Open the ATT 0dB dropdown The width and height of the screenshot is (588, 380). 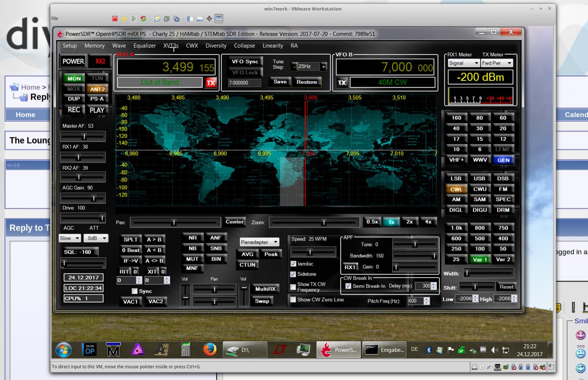(x=96, y=238)
